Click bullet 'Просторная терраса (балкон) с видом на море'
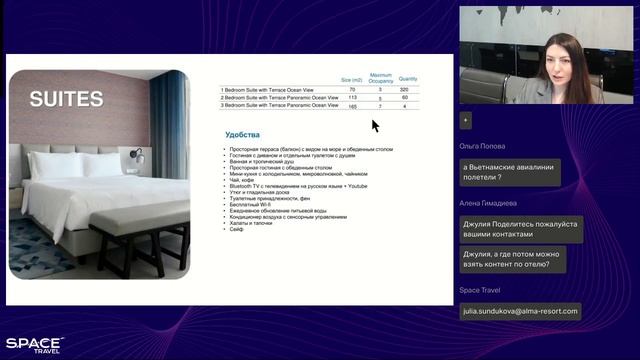 pos(311,149)
